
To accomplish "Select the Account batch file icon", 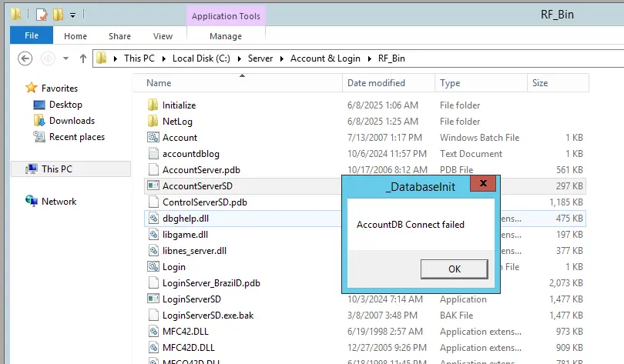I will click(x=153, y=138).
